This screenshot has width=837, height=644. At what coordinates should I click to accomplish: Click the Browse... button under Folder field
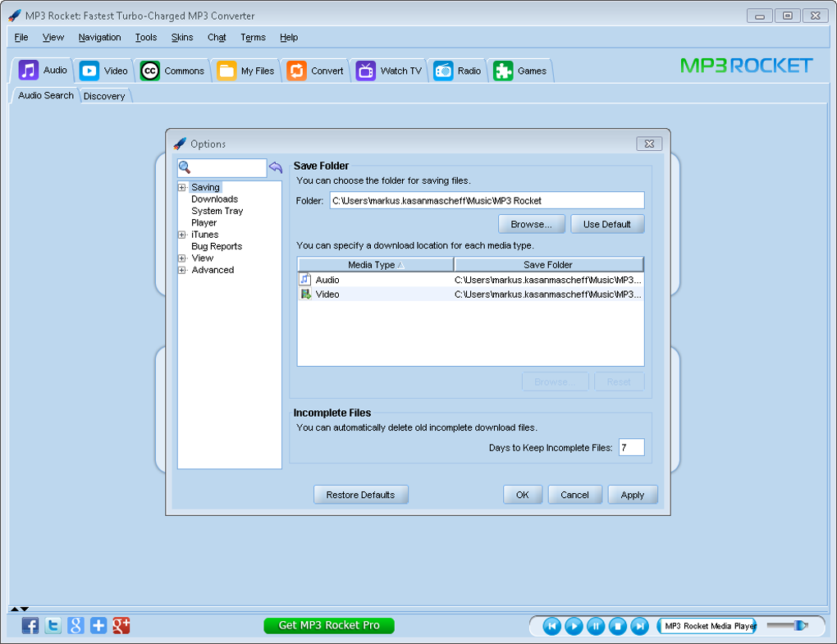tap(532, 224)
